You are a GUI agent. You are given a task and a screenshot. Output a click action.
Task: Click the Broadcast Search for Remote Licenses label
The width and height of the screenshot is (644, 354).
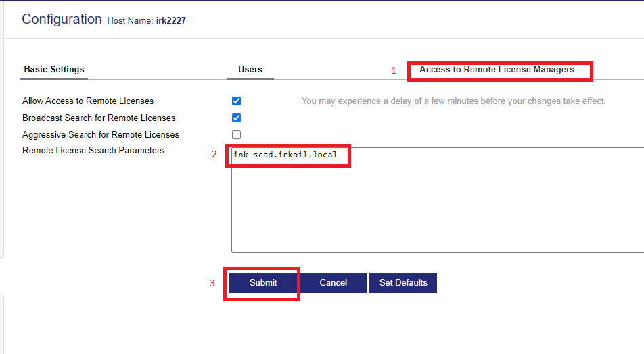tap(99, 118)
